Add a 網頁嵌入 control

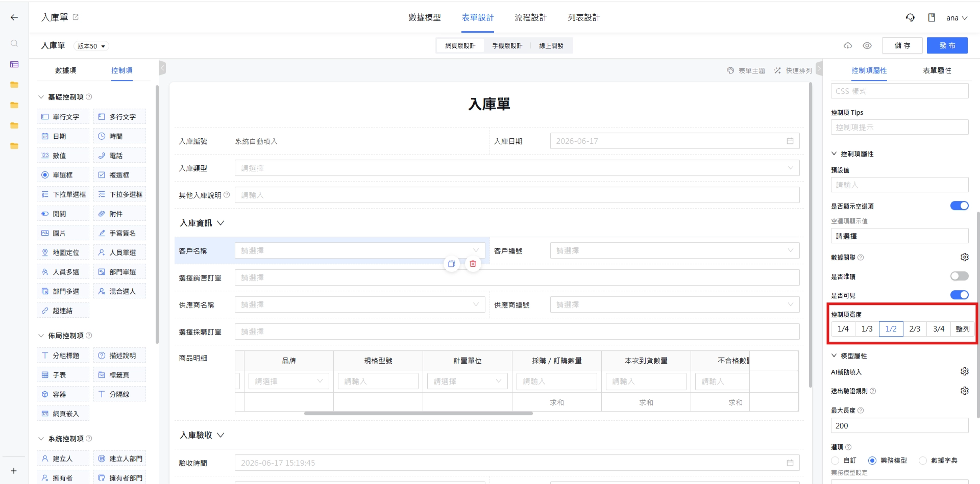(x=63, y=414)
